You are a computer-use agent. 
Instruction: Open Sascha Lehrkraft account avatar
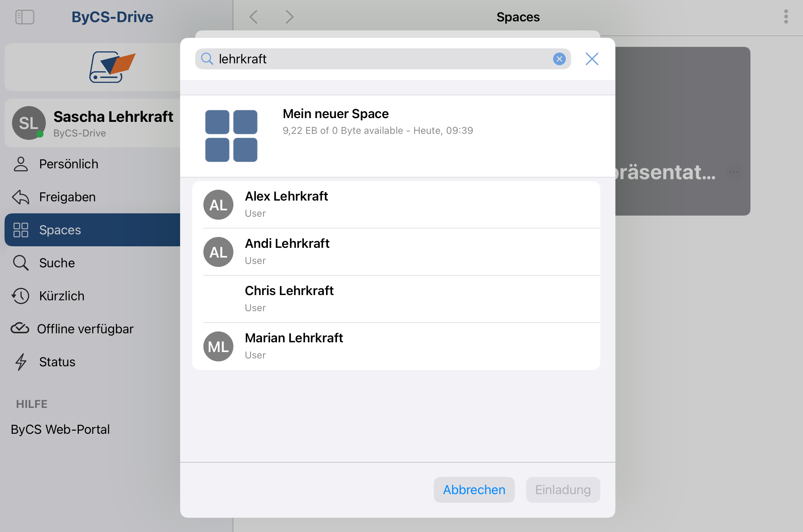29,123
